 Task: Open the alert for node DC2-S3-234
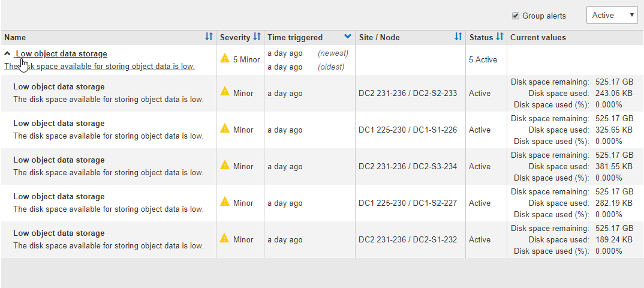click(59, 160)
